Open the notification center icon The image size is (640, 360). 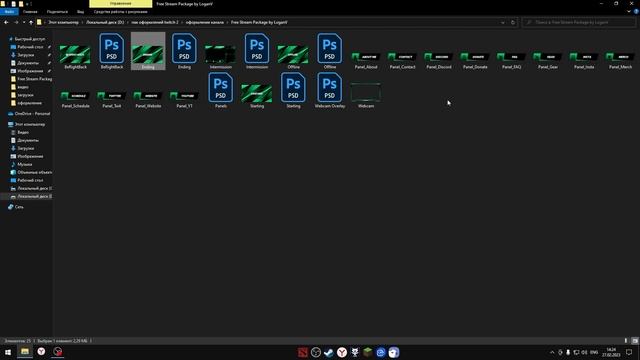click(x=629, y=352)
